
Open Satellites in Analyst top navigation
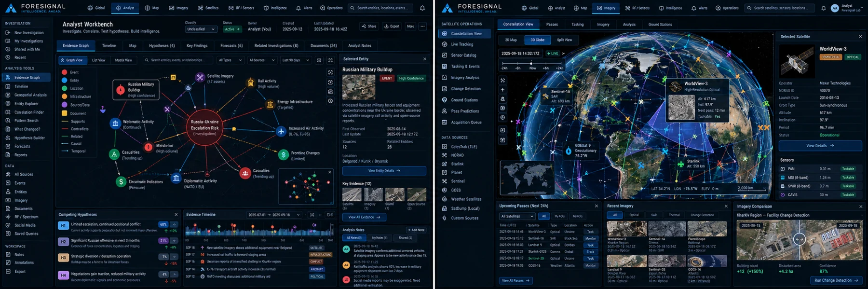point(208,8)
